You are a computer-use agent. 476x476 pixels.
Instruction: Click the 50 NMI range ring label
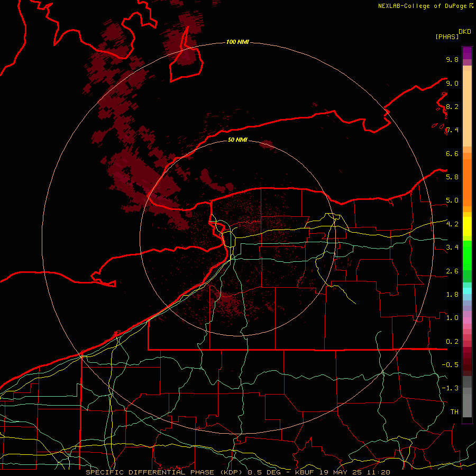(x=237, y=140)
